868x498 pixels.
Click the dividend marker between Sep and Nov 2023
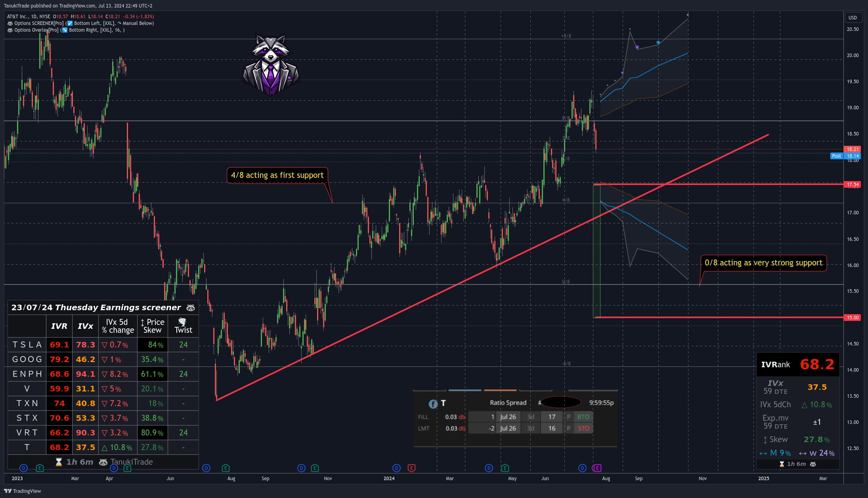pos(301,468)
